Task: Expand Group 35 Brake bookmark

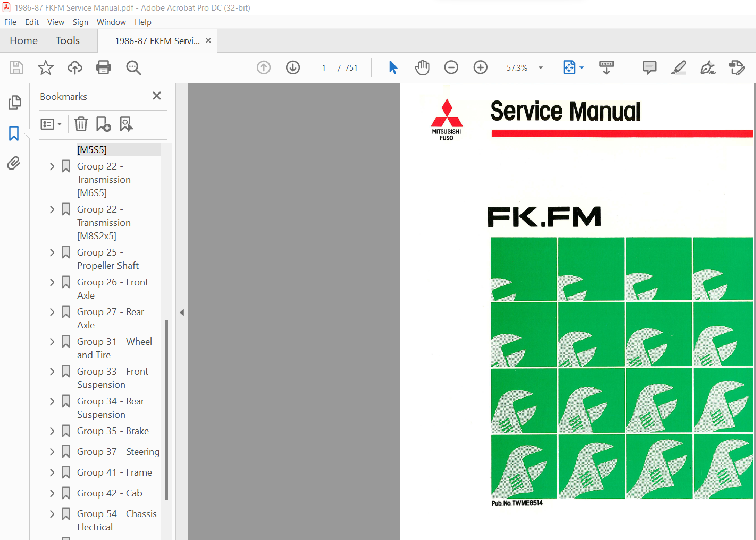Action: [x=52, y=431]
